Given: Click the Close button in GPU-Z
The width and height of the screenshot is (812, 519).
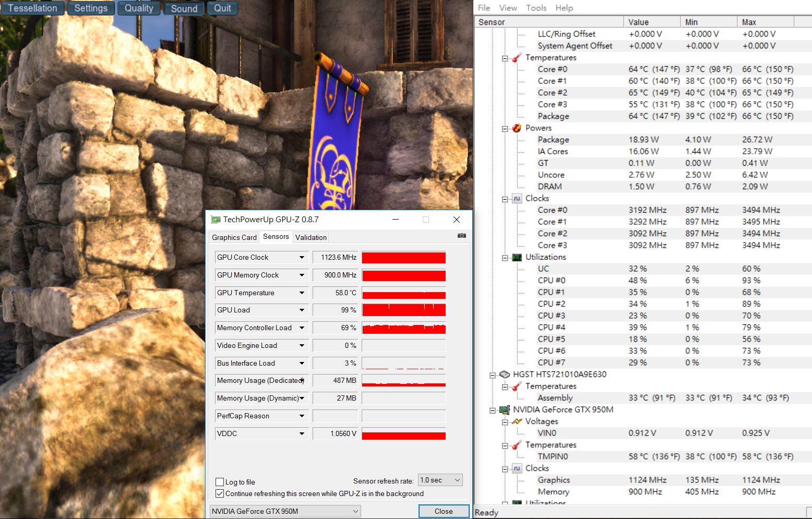Looking at the screenshot, I should pyautogui.click(x=444, y=511).
